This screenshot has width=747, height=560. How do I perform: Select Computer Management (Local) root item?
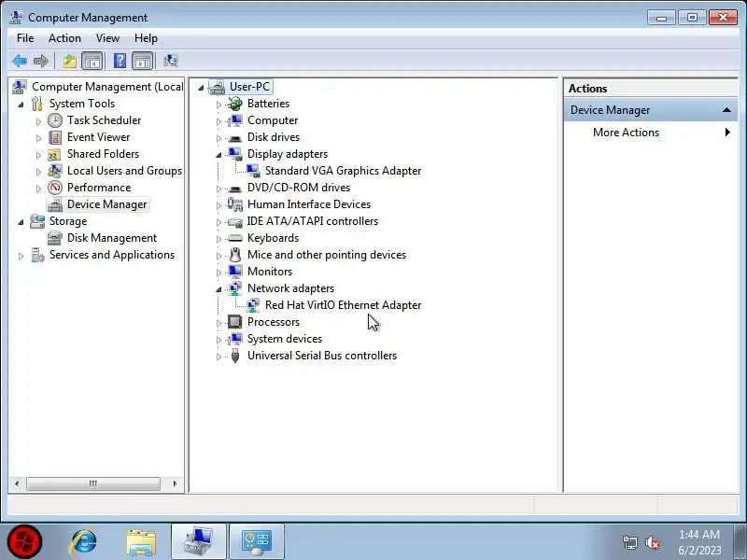click(107, 87)
